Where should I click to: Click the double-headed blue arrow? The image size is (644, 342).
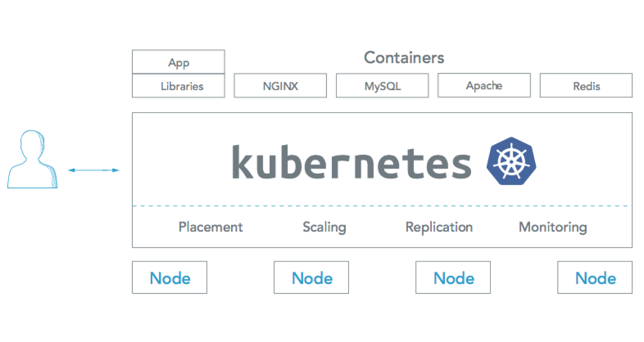point(93,170)
